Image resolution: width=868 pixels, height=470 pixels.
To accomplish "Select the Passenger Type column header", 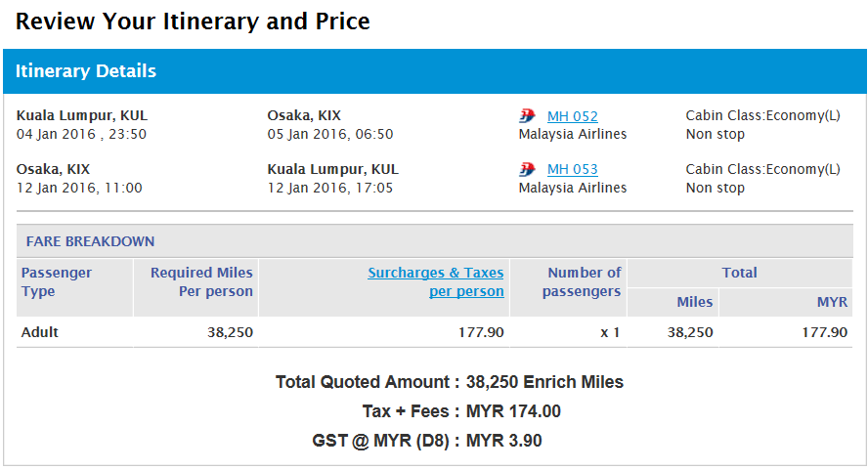I will (x=57, y=282).
